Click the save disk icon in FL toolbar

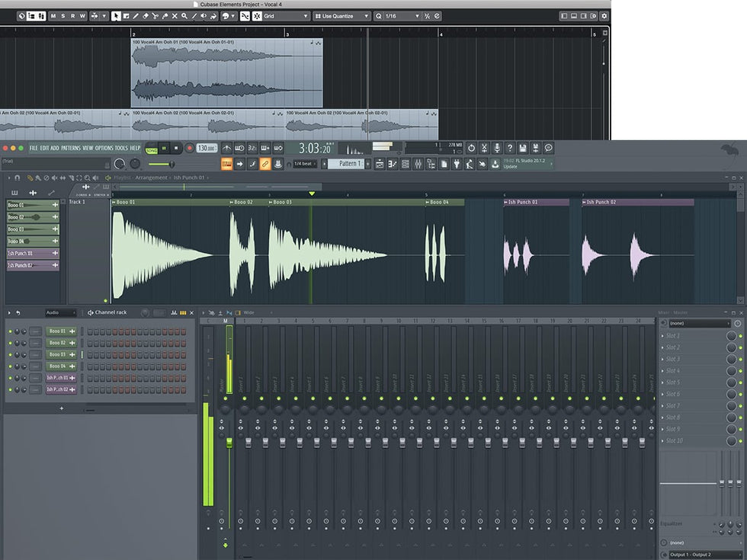pos(523,148)
